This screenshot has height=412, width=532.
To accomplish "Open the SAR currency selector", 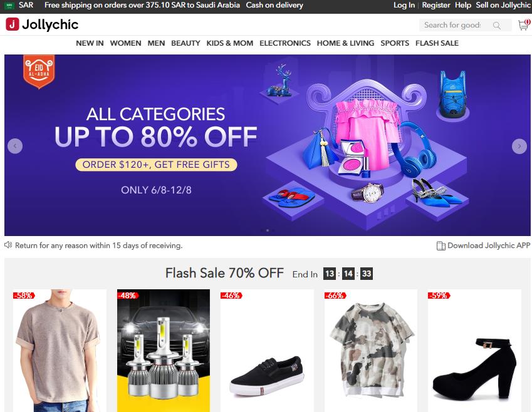I will 26,5.
